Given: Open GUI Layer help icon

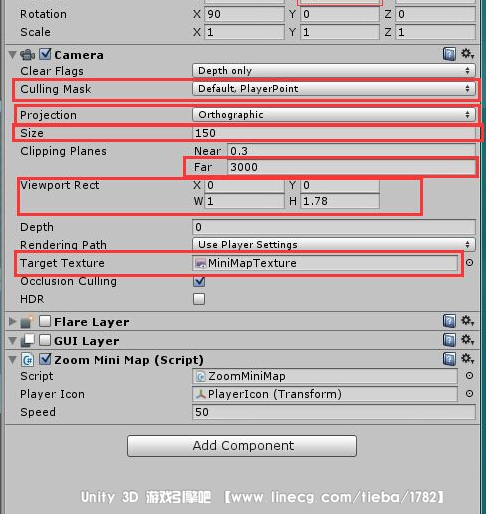Looking at the screenshot, I should point(449,340).
